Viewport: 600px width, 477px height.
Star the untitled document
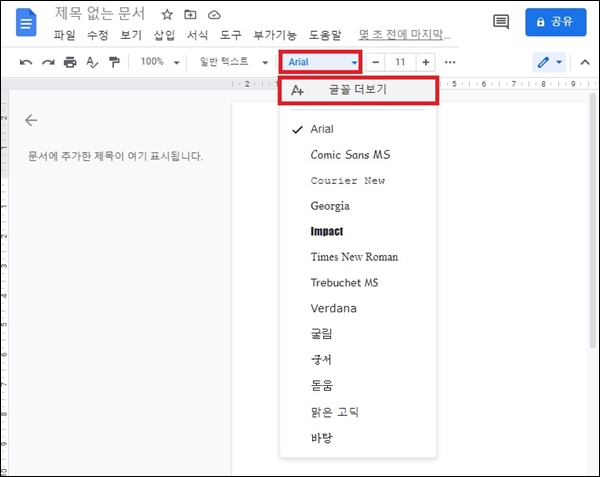coord(167,15)
